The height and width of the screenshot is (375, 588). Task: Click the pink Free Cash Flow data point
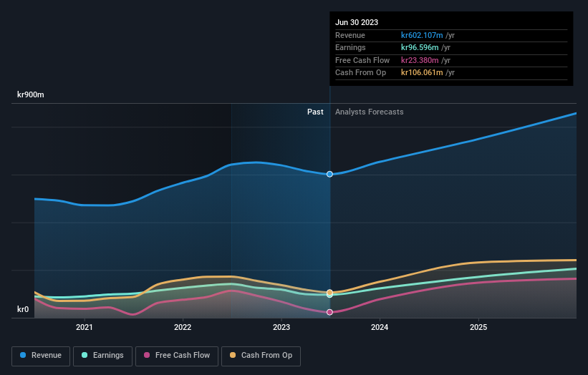coord(329,312)
